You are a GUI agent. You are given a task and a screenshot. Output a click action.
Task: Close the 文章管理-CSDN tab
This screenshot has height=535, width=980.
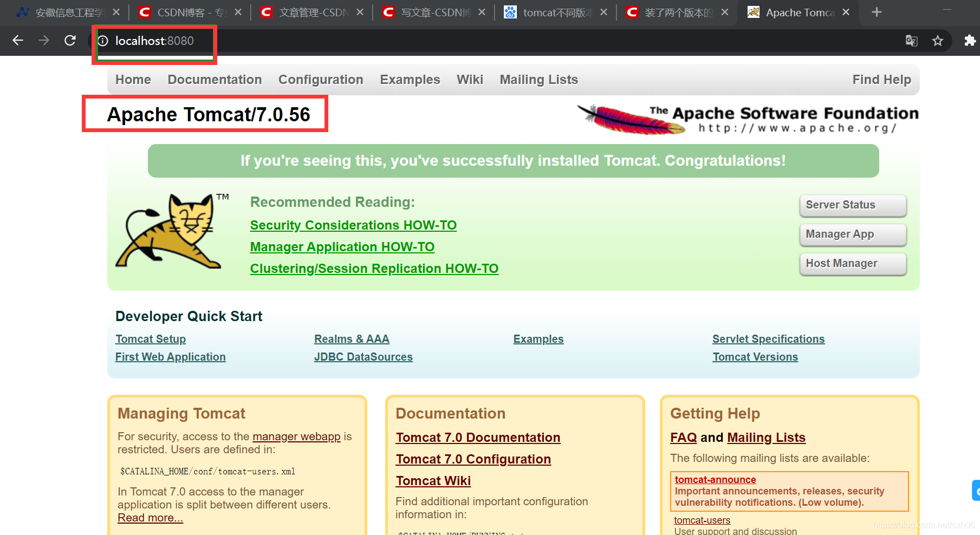click(360, 12)
